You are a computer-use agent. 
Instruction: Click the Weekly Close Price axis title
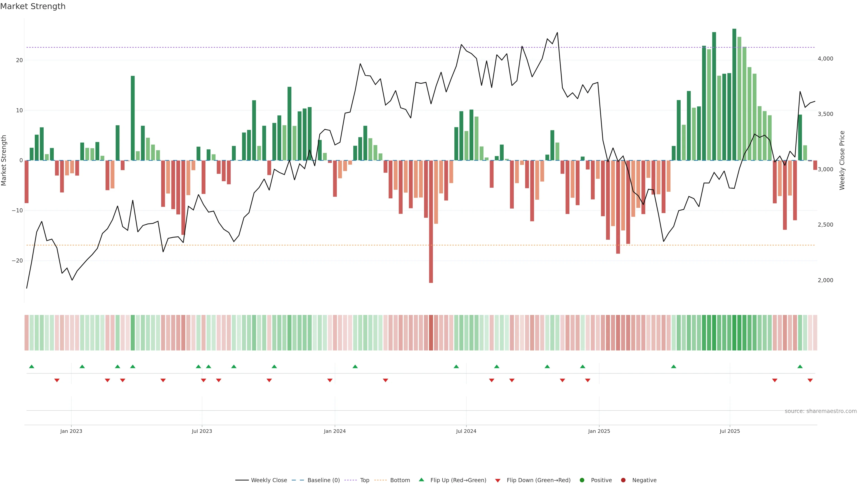842,160
